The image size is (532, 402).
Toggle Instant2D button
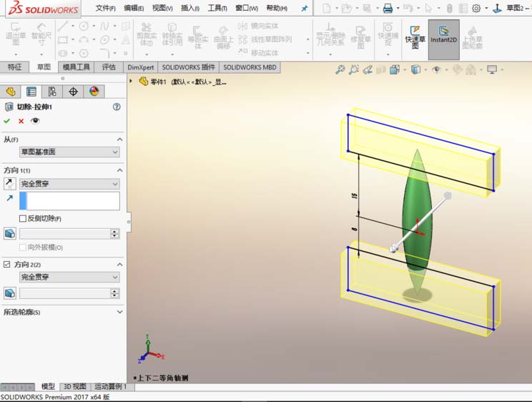[x=444, y=39]
